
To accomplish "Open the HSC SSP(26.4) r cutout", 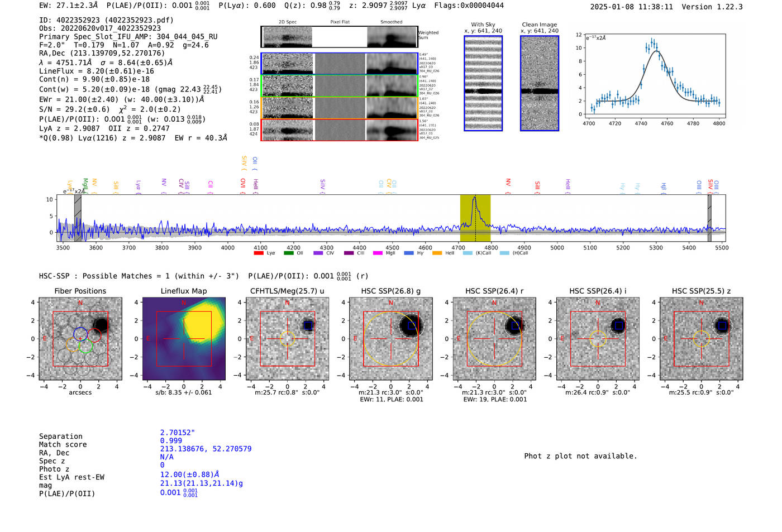I will tap(494, 339).
